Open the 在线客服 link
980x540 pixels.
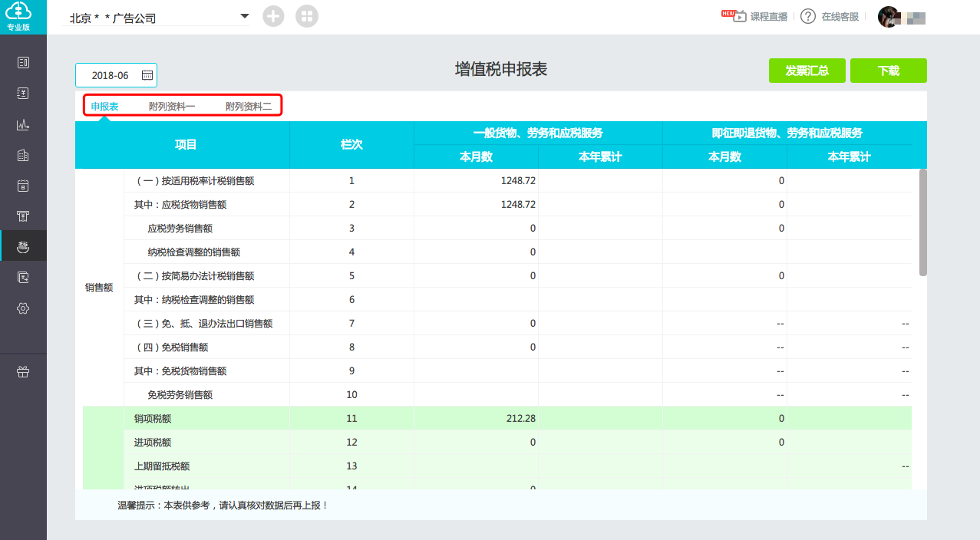click(840, 17)
